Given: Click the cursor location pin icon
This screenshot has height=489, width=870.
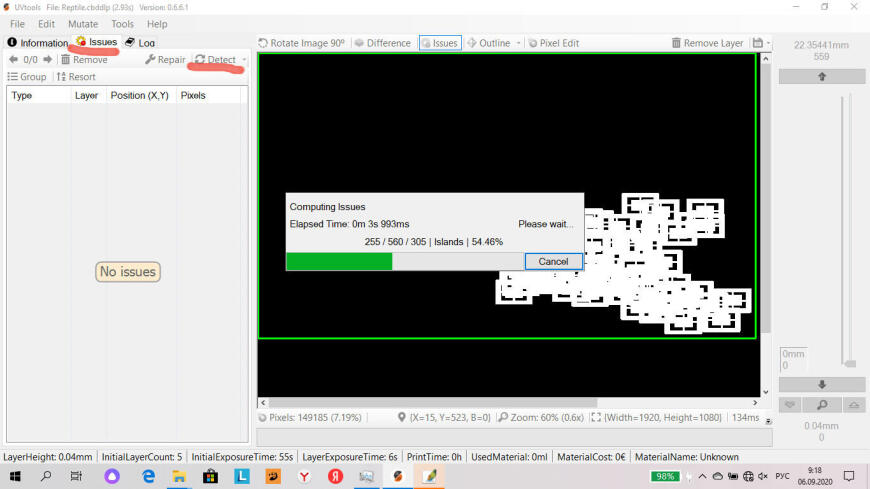Looking at the screenshot, I should pyautogui.click(x=402, y=417).
